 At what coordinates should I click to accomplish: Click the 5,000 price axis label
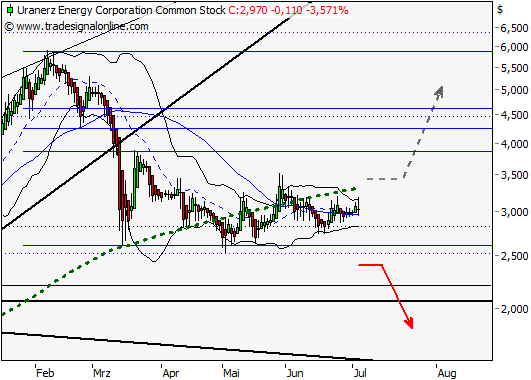point(514,90)
